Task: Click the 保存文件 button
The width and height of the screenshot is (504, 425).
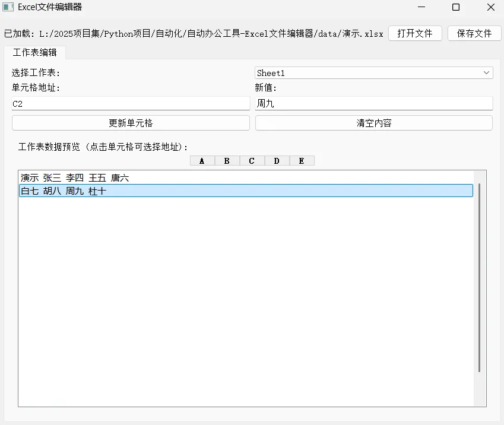Action: pyautogui.click(x=474, y=33)
